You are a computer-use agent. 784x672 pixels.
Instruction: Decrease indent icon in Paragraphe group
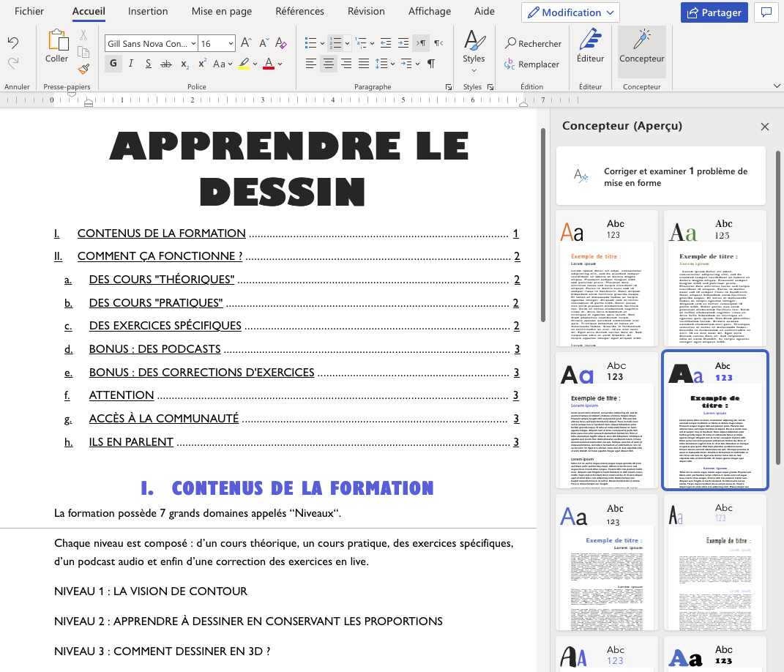[x=386, y=43]
